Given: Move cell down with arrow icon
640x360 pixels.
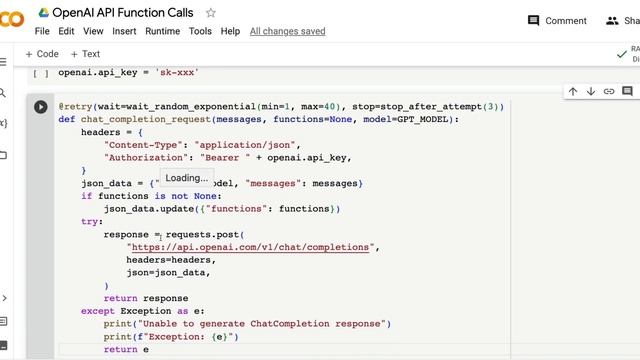Looking at the screenshot, I should 591,91.
